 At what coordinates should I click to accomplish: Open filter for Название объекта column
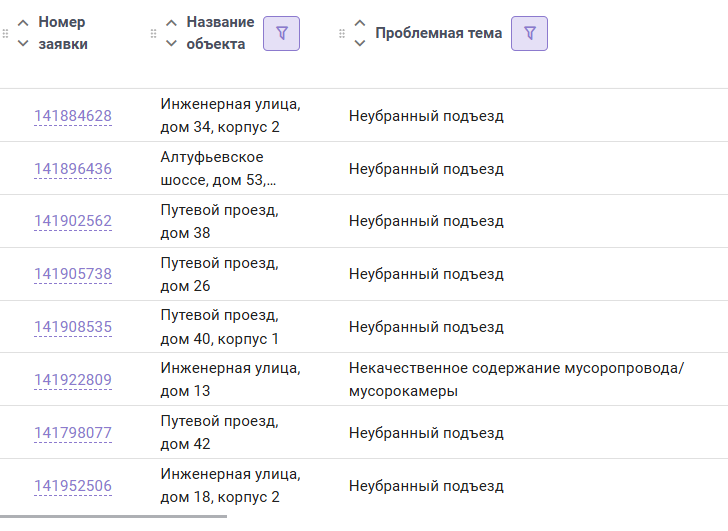pos(281,33)
